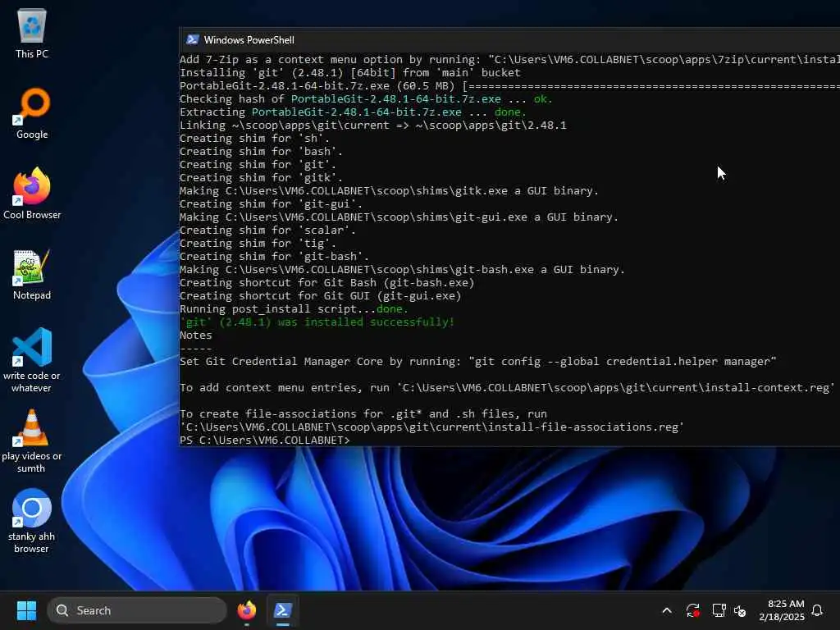840x630 pixels.
Task: Open the Cool Browser Firefox shortcut
Action: coord(32,194)
